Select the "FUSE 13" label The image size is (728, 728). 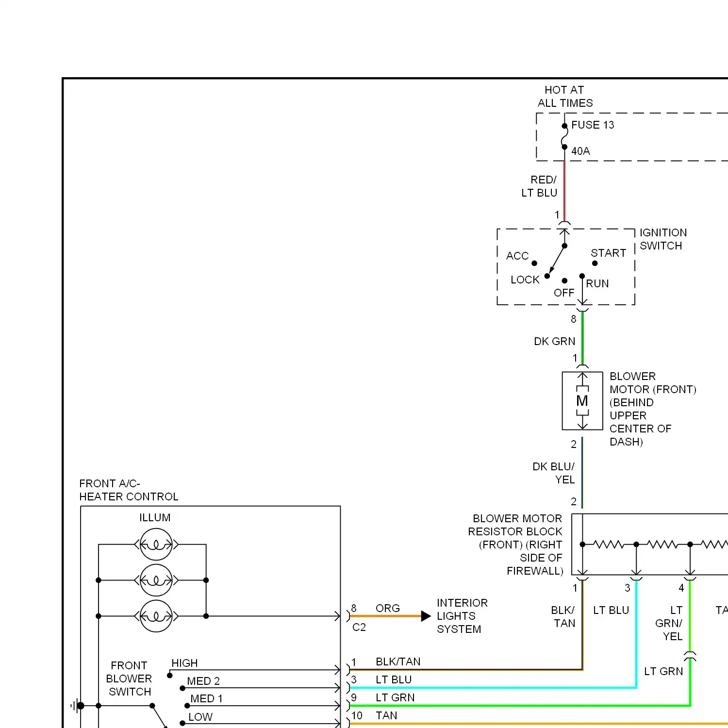click(593, 125)
